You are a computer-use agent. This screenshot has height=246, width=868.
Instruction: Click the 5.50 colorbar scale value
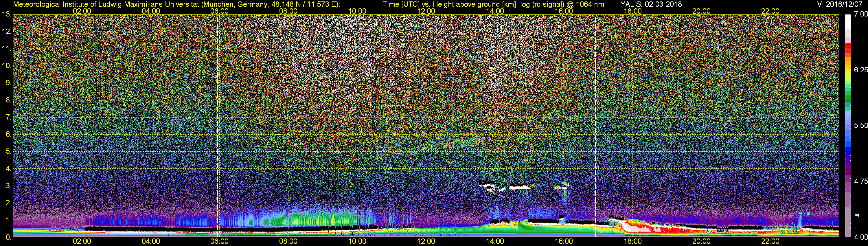coord(861,125)
